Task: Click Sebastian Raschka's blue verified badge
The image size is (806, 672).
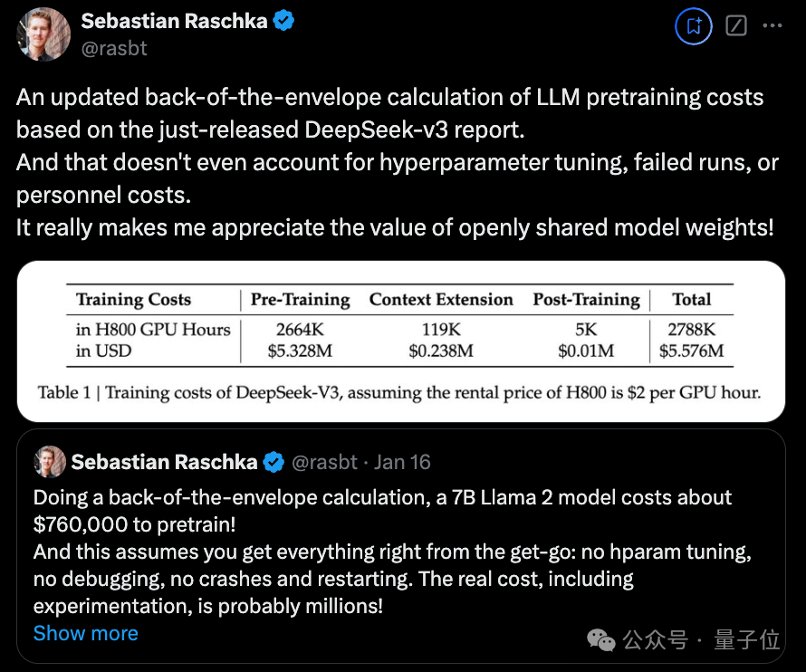Action: pos(282,20)
